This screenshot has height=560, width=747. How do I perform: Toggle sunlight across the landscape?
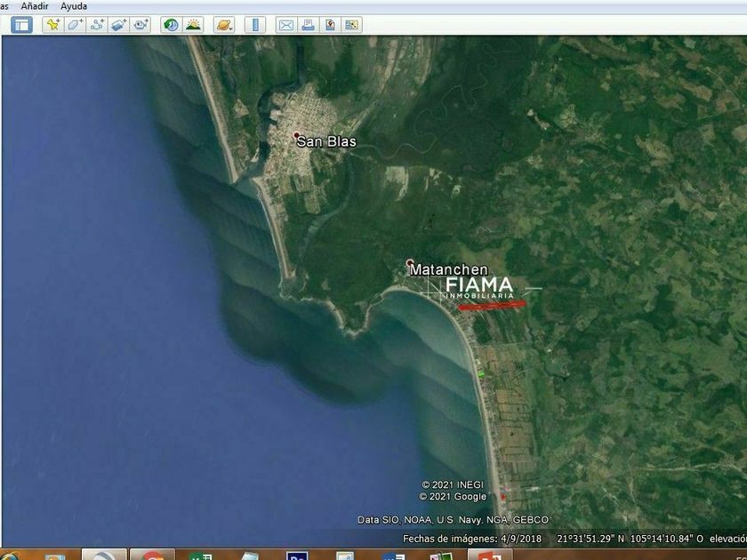(193, 25)
